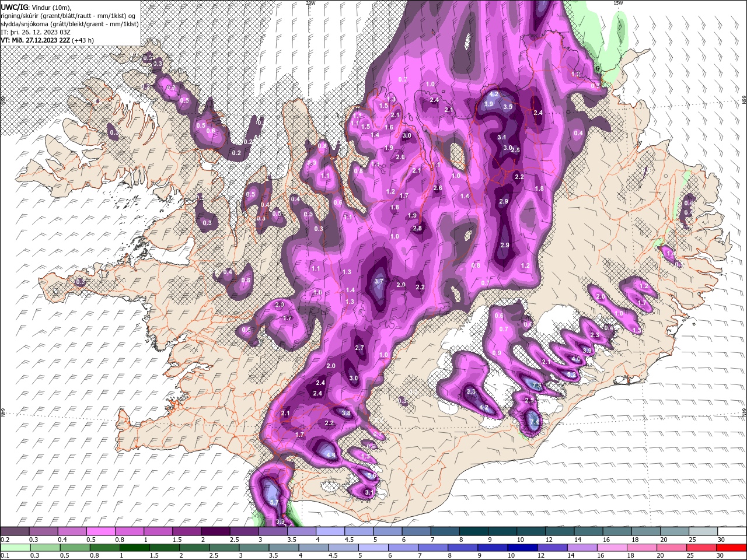
Task: Click the '3.7' precipitation value in central highlands
Action: point(379,281)
